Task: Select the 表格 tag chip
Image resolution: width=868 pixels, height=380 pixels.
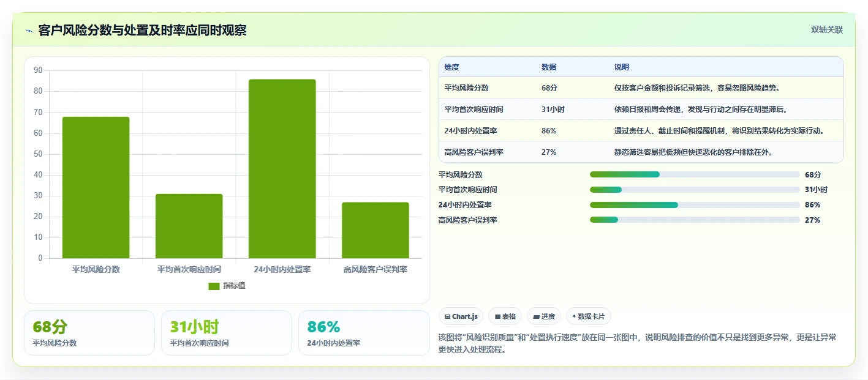Action: [505, 316]
